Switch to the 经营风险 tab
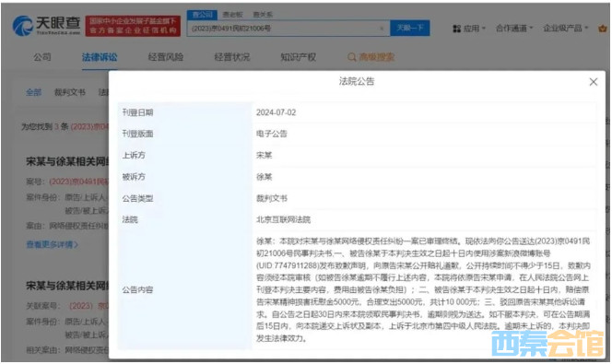The image size is (612, 364). pyautogui.click(x=166, y=57)
